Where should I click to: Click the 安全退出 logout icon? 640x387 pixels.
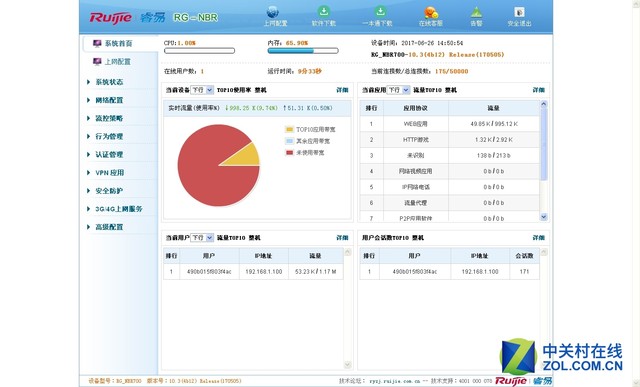pyautogui.click(x=519, y=12)
